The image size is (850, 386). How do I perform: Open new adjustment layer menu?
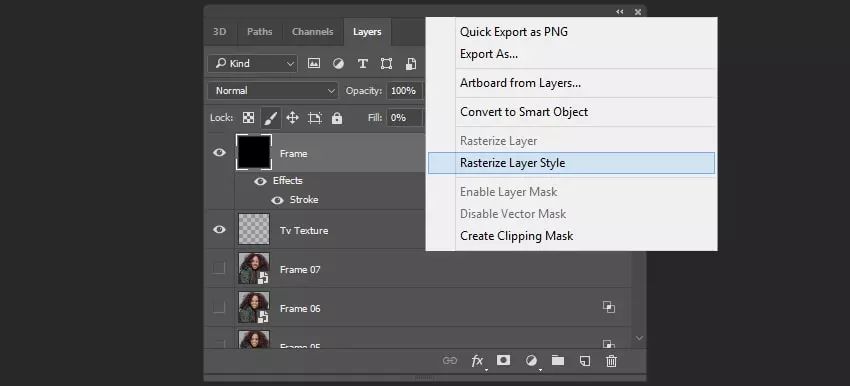click(x=531, y=361)
